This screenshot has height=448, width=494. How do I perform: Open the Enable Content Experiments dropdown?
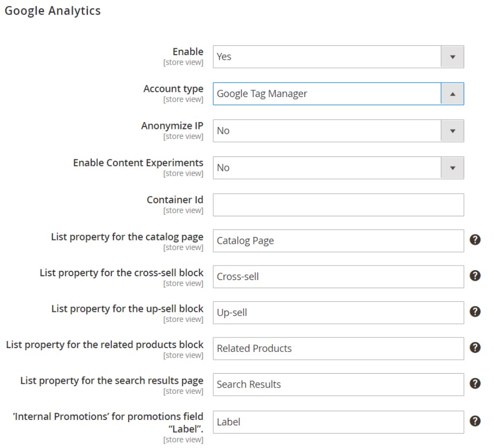coord(338,168)
